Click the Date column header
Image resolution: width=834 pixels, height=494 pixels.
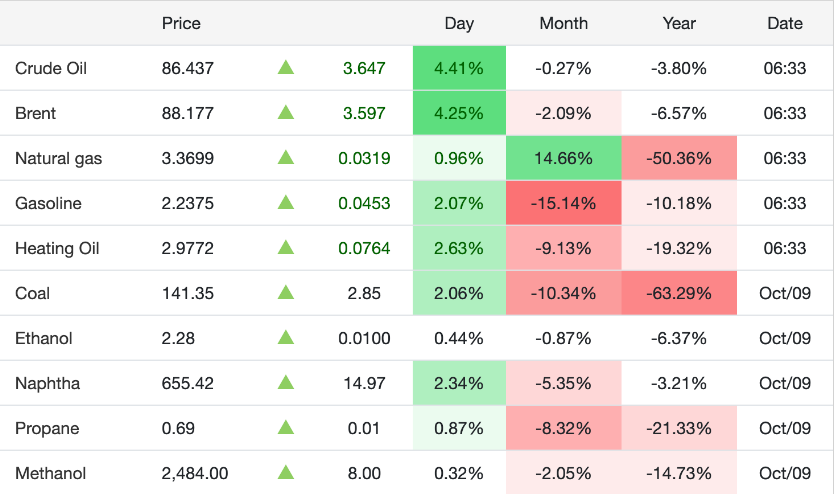tap(784, 23)
